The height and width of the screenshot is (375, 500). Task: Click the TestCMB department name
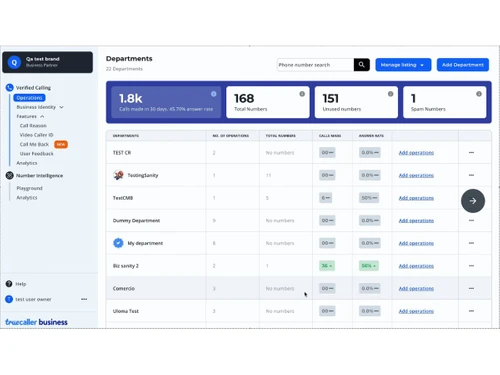coord(123,198)
